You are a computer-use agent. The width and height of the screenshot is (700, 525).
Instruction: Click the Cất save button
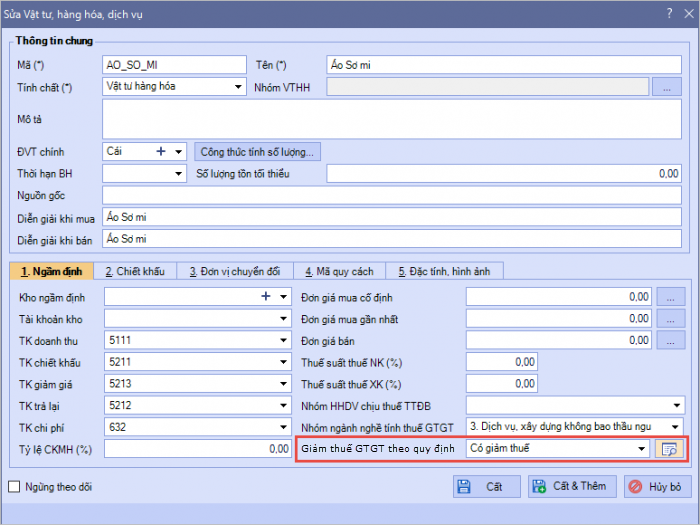click(485, 486)
